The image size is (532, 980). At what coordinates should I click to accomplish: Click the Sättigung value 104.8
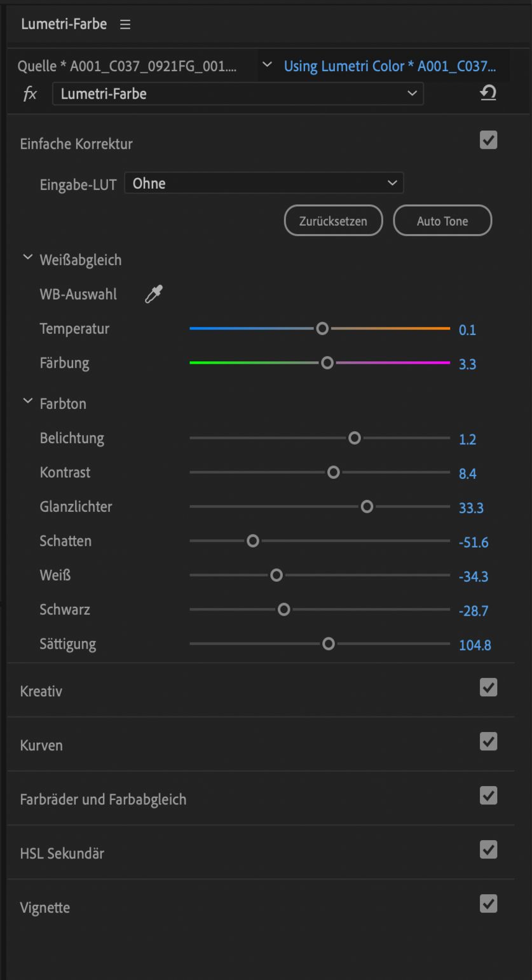475,645
